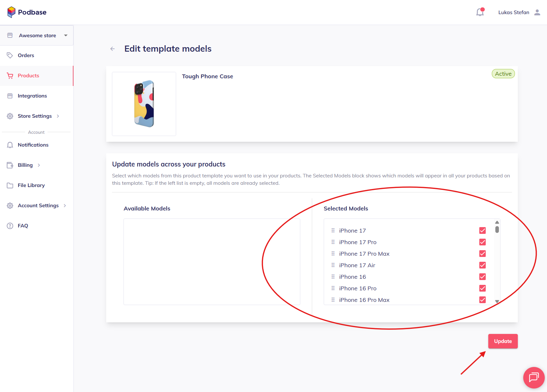The image size is (547, 392).
Task: Open Integrations from the sidebar
Action: coord(32,96)
